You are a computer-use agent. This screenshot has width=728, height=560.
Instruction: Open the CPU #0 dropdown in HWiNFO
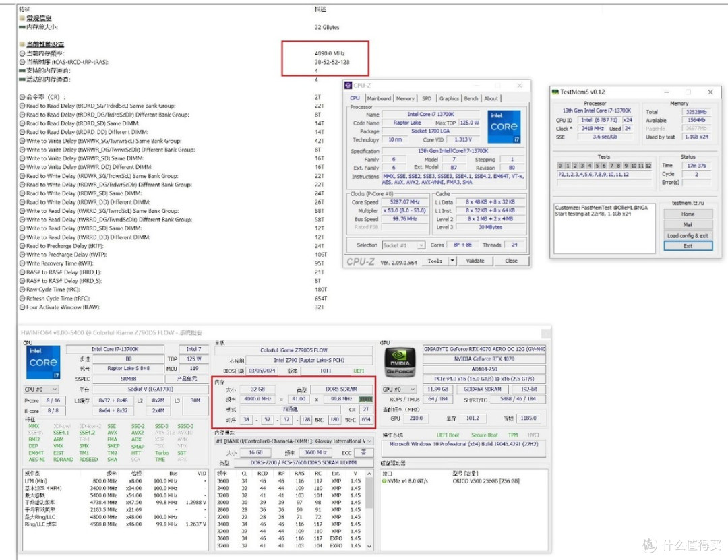point(41,389)
